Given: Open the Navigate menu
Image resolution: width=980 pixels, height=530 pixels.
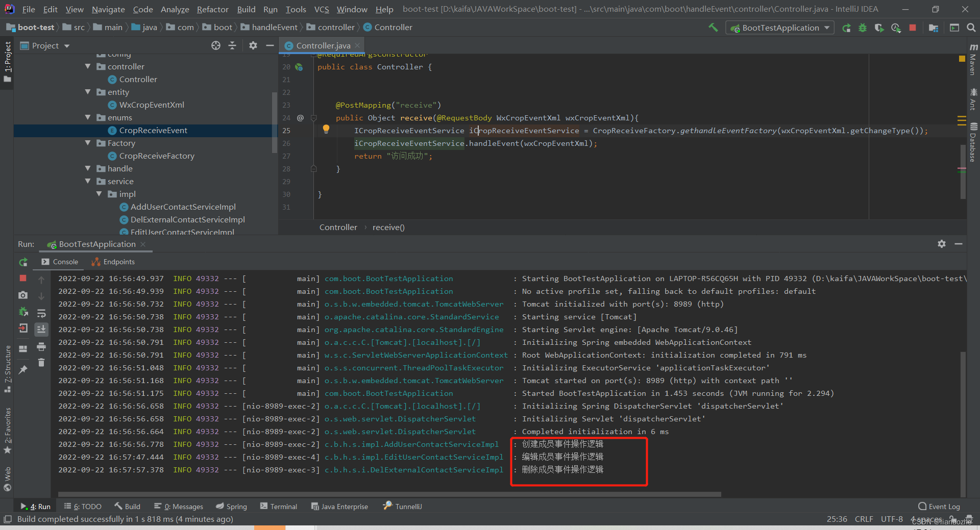Looking at the screenshot, I should pyautogui.click(x=108, y=9).
